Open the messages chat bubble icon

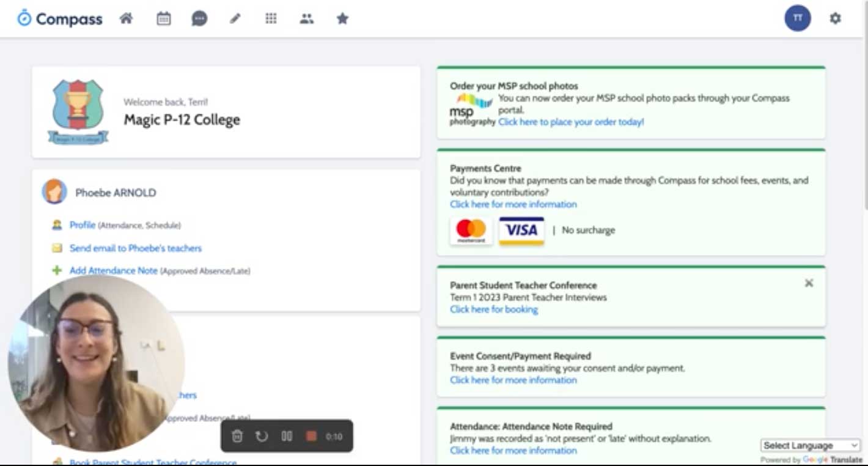click(198, 18)
